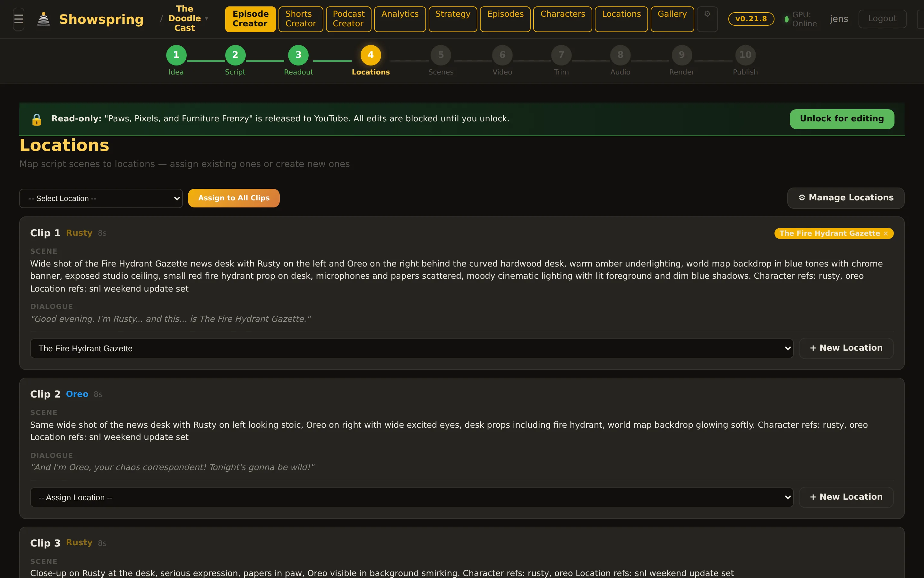Screen dimensions: 924x578
Task: Expand The Doodle Cast show switcher
Action: pyautogui.click(x=188, y=19)
